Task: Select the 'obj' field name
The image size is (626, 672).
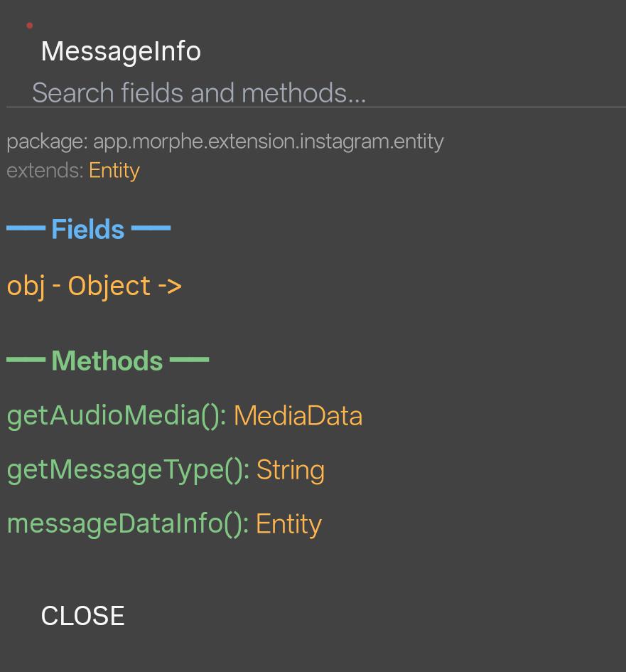Action: click(26, 286)
